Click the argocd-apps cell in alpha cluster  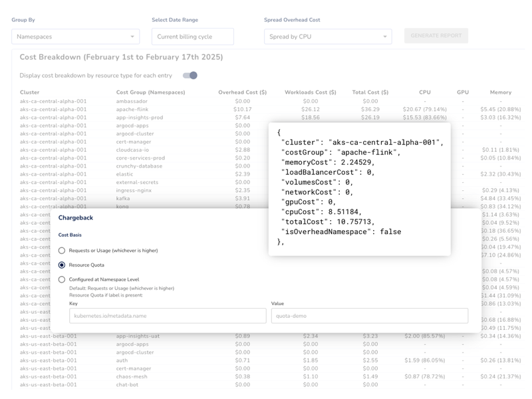point(132,126)
